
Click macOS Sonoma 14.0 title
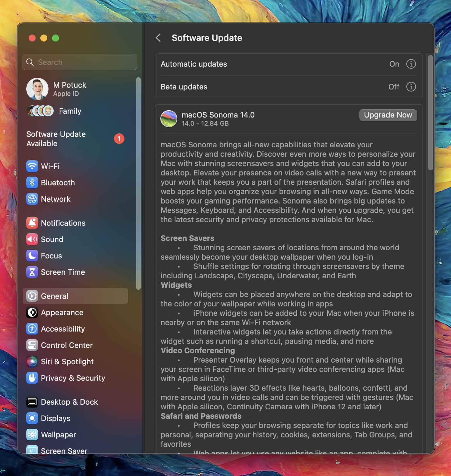pos(218,115)
